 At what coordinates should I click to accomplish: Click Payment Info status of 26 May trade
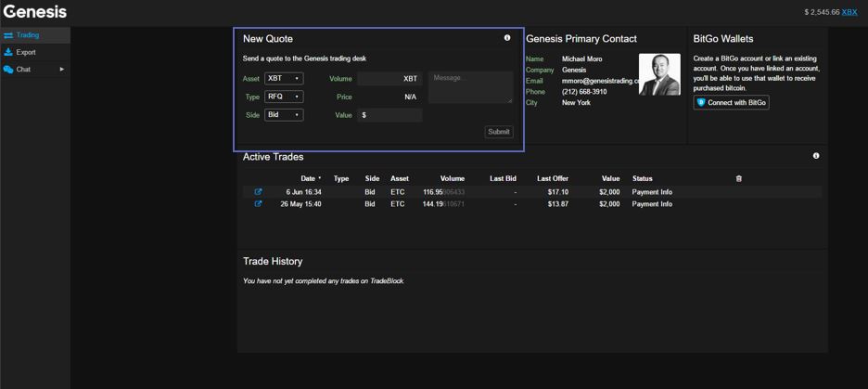(x=652, y=204)
